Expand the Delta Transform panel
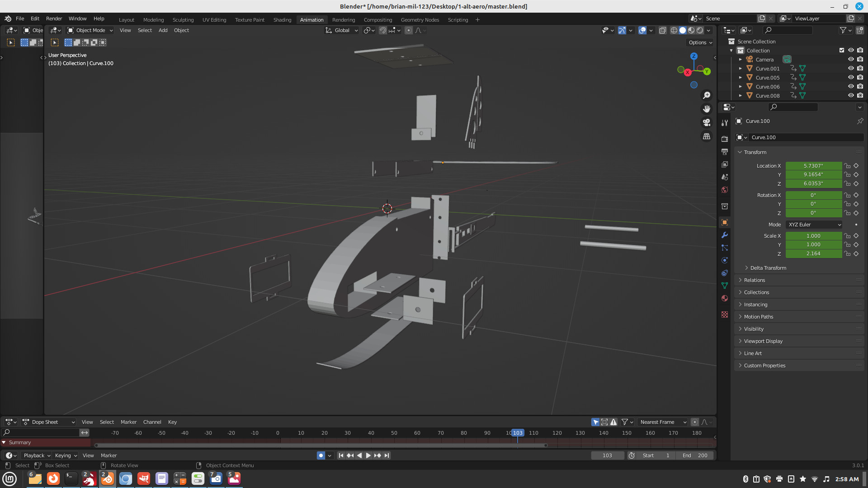 [x=768, y=268]
